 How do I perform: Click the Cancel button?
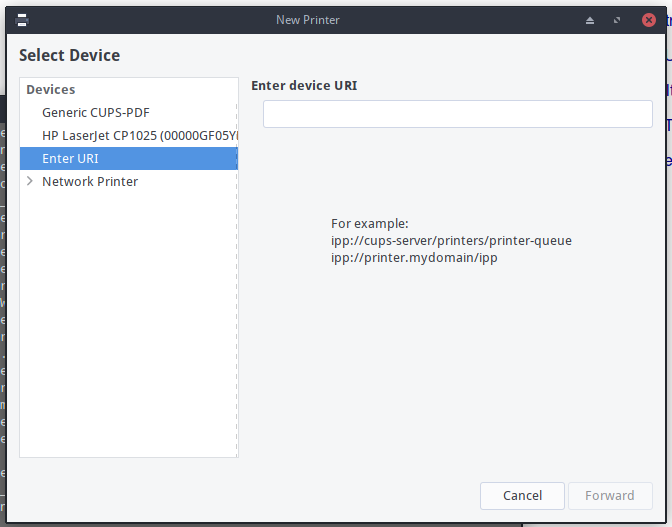(x=522, y=496)
